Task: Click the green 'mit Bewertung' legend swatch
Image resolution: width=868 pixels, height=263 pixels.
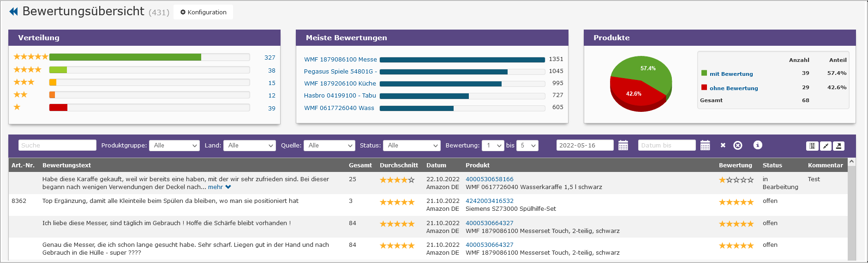Action: click(x=704, y=73)
